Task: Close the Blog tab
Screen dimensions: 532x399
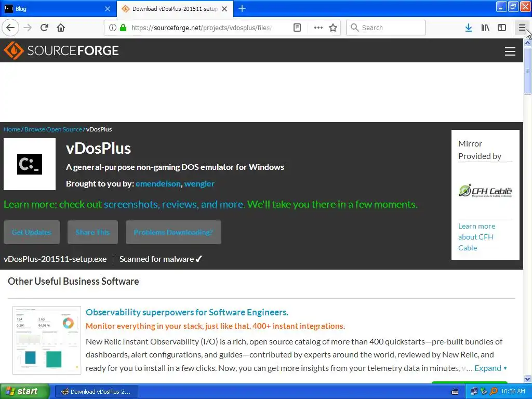Action: click(x=108, y=9)
